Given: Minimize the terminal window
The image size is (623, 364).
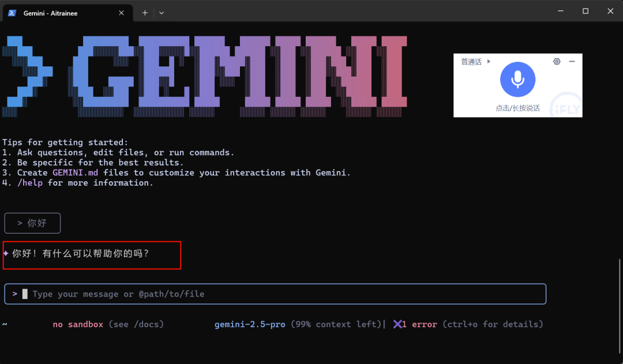Looking at the screenshot, I should pos(561,11).
